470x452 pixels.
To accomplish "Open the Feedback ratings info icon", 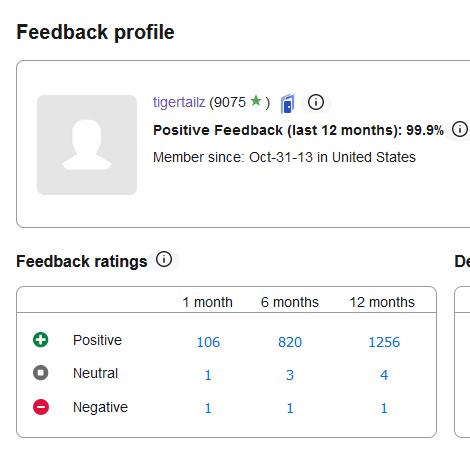I will point(164,259).
